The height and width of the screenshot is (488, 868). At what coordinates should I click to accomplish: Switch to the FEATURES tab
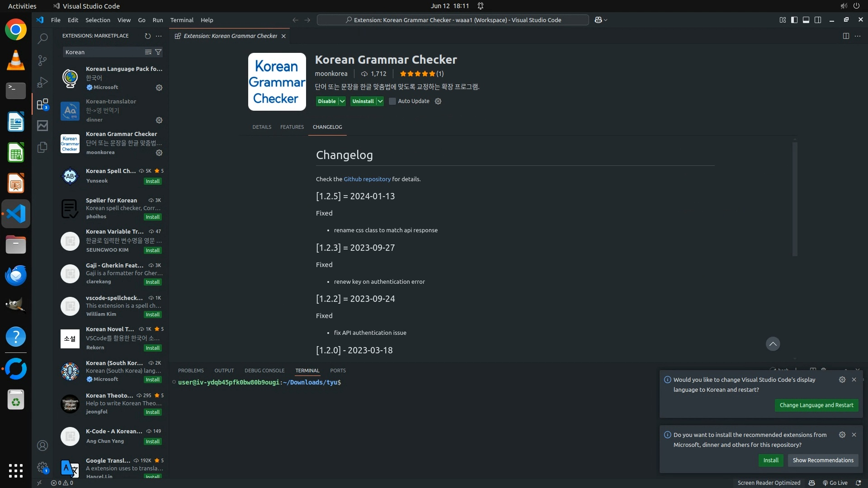point(292,127)
